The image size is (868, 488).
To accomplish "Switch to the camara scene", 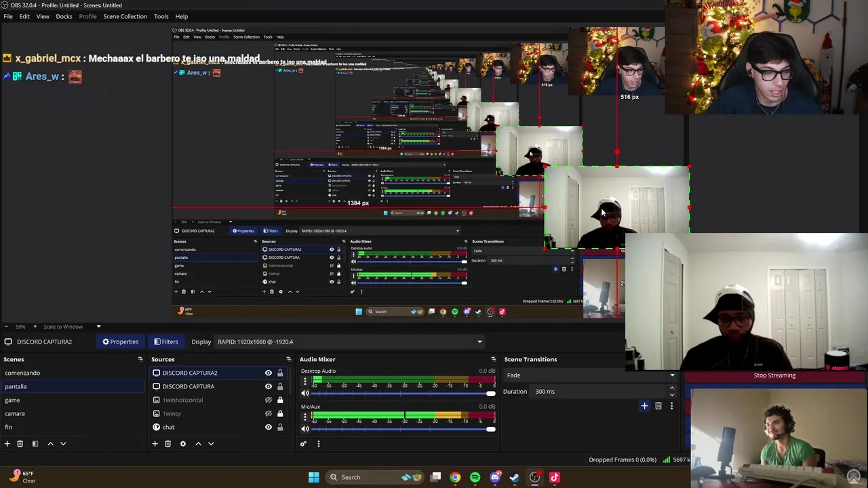I will pos(73,413).
